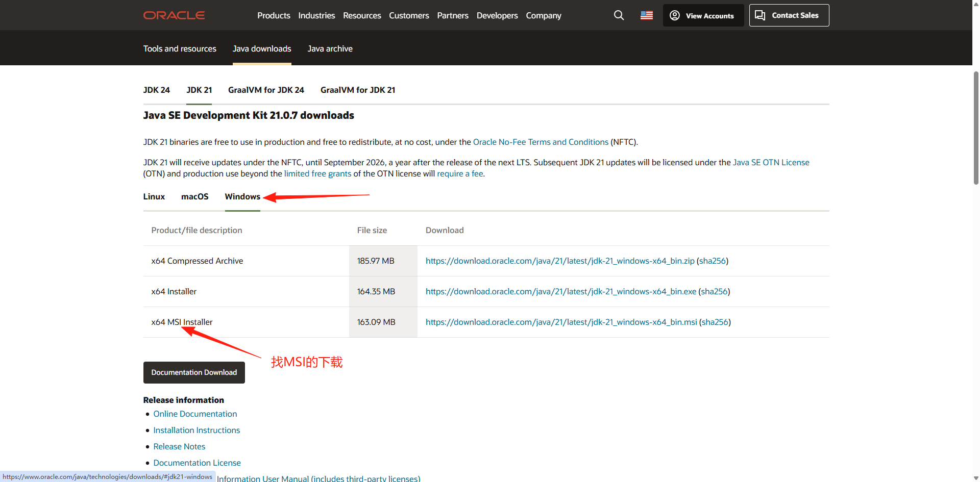Open the Java SE OTN License link
The image size is (980, 482).
click(x=771, y=162)
